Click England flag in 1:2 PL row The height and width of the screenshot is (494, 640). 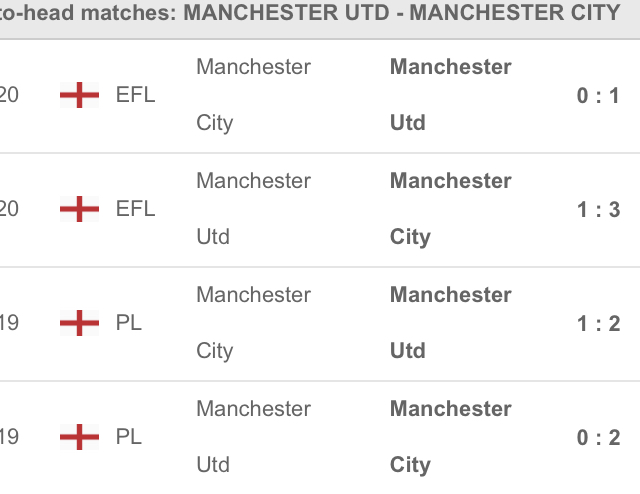(80, 323)
